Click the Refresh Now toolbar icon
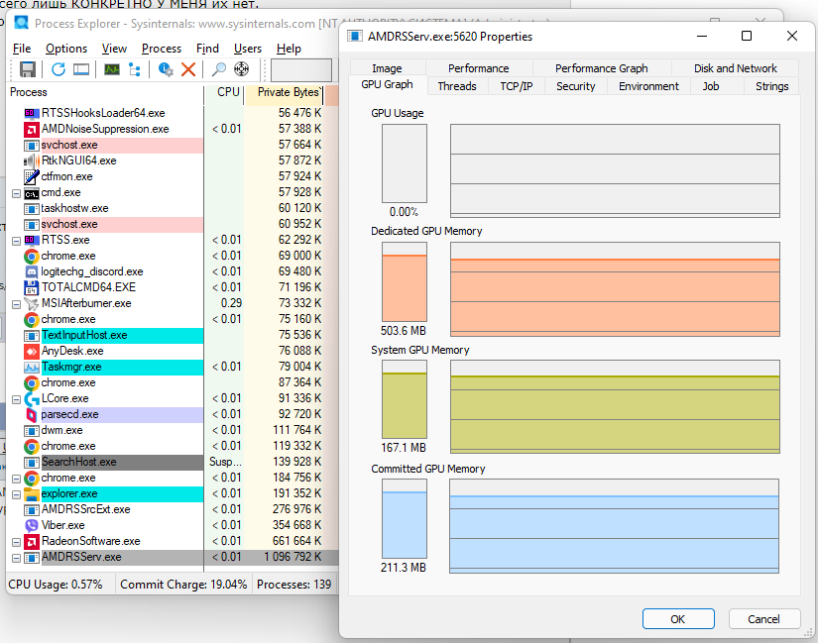The height and width of the screenshot is (644, 818). click(58, 69)
